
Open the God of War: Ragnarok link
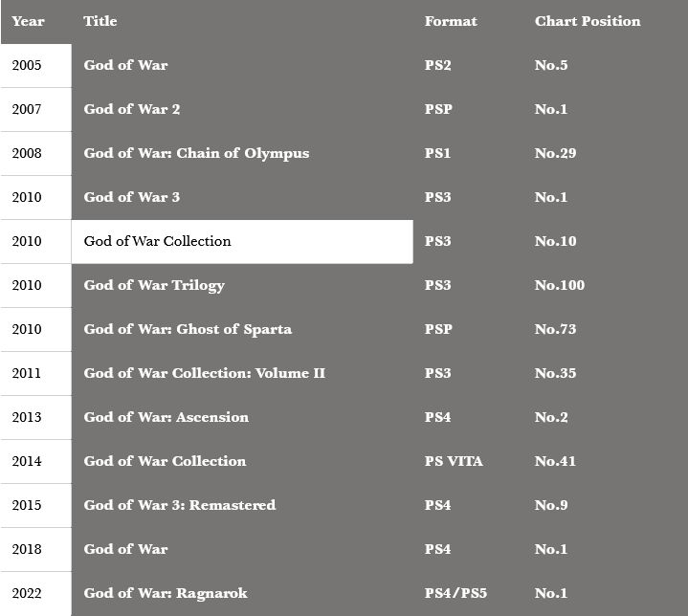[x=166, y=593]
